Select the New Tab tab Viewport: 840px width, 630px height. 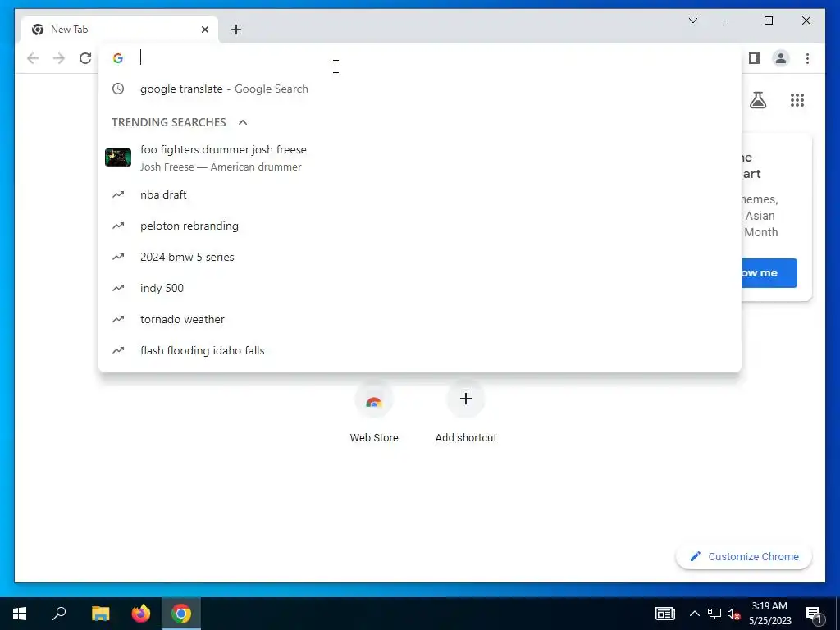[x=120, y=30]
